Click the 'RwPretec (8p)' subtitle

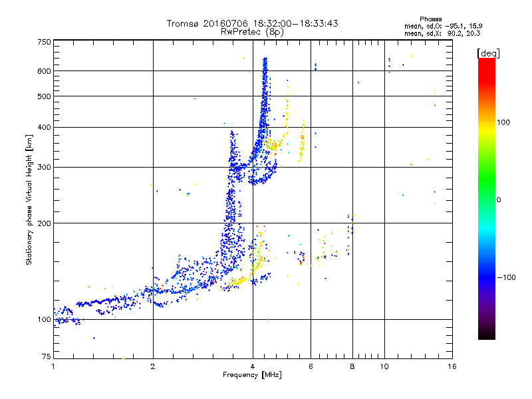(252, 32)
